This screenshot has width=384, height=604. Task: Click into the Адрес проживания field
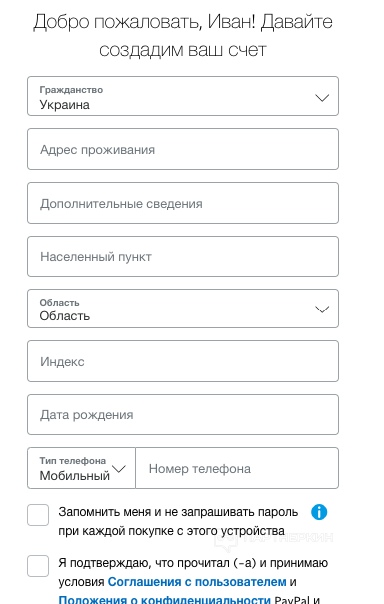click(183, 149)
